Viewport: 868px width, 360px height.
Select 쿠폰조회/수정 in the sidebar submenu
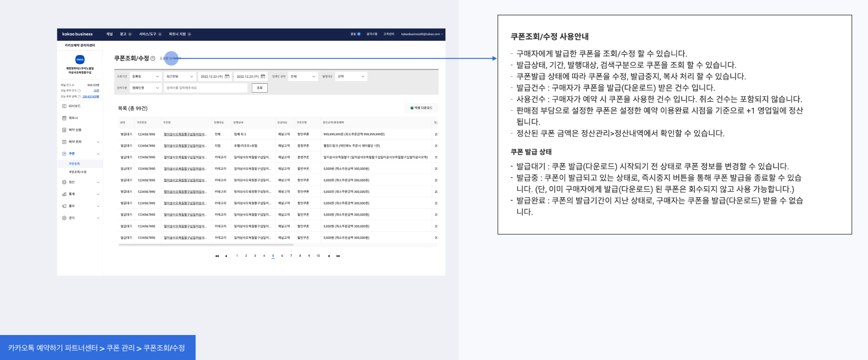coord(78,172)
